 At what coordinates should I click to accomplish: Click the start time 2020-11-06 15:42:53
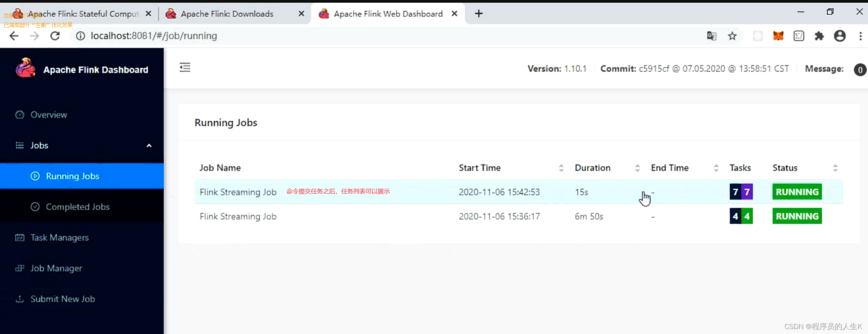pos(499,192)
